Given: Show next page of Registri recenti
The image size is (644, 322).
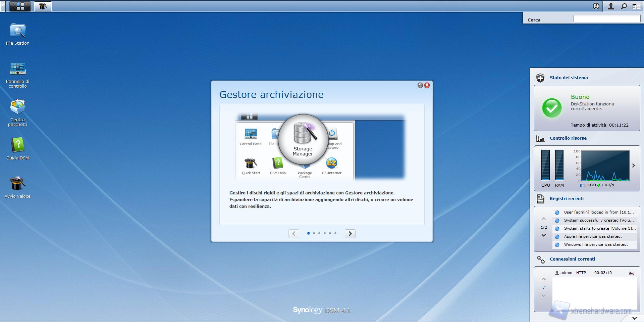Looking at the screenshot, I should click(x=544, y=235).
